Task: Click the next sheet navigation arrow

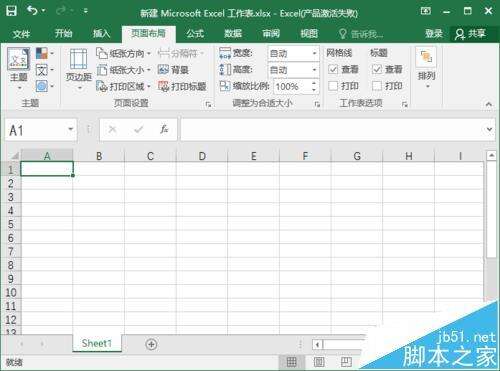Action: coord(42,344)
